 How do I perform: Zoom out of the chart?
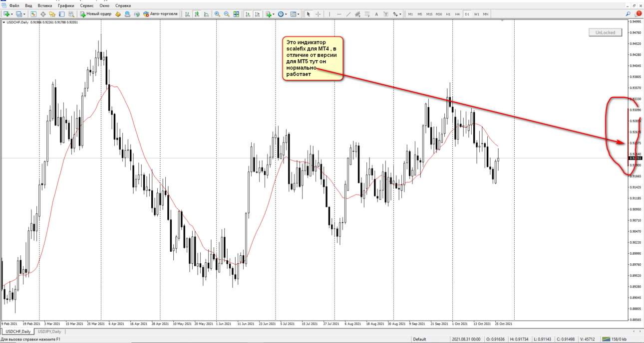pyautogui.click(x=227, y=14)
